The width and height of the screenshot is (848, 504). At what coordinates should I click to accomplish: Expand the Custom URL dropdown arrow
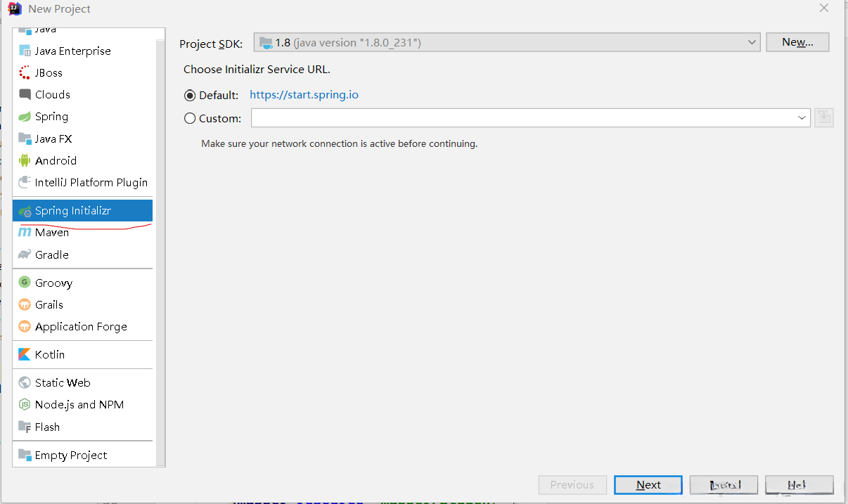tap(802, 118)
